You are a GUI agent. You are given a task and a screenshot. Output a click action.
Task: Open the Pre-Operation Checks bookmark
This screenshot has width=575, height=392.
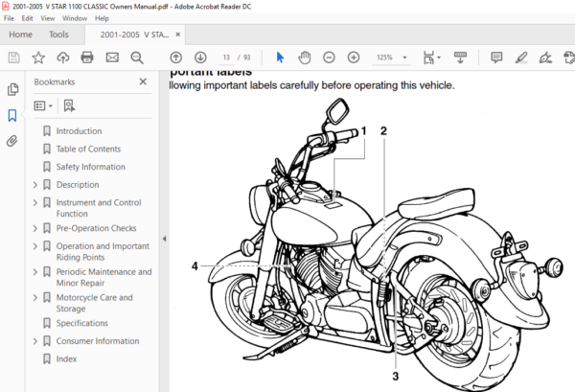(x=96, y=228)
